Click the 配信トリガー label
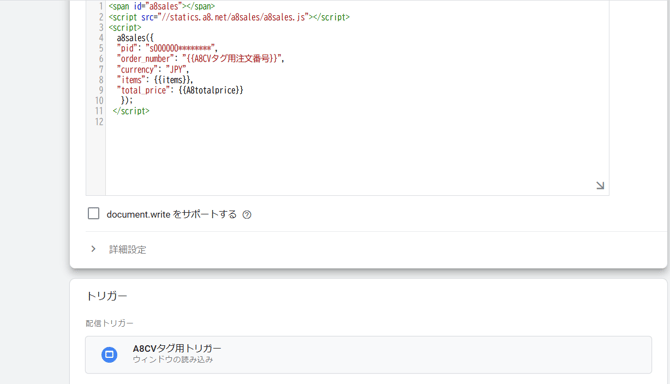Viewport: 670px width, 384px height. point(109,323)
